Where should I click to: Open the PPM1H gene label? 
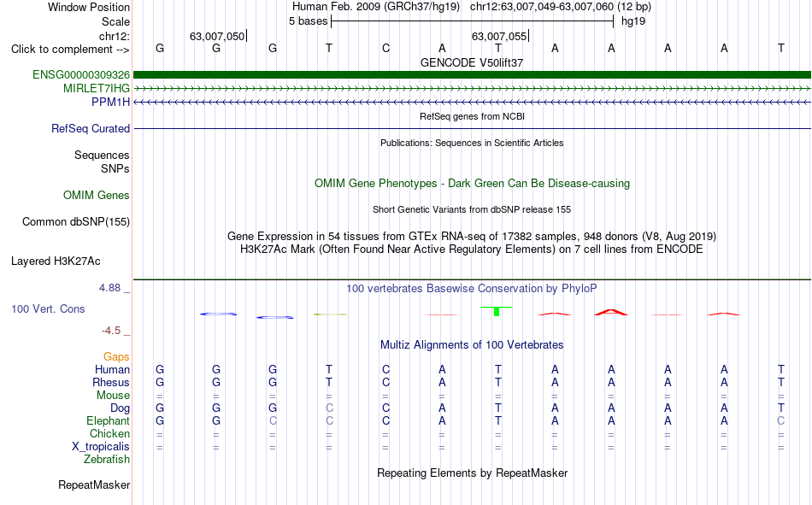(110, 102)
